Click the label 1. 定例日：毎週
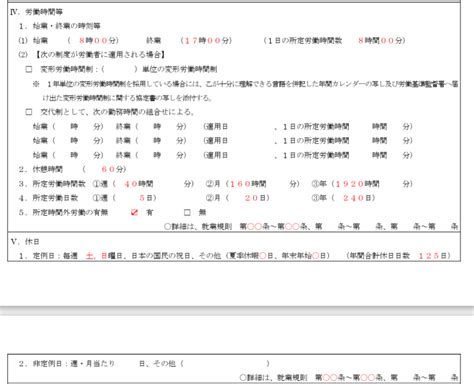This screenshot has height=384, width=474. click(x=48, y=256)
